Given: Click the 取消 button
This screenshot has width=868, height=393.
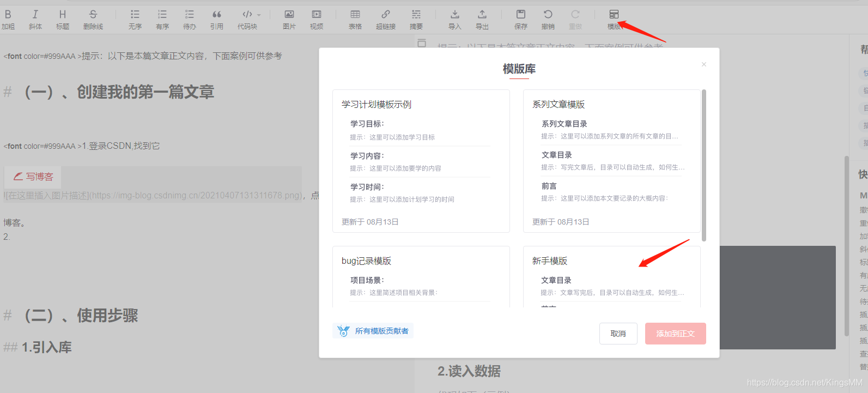Looking at the screenshot, I should click(618, 334).
